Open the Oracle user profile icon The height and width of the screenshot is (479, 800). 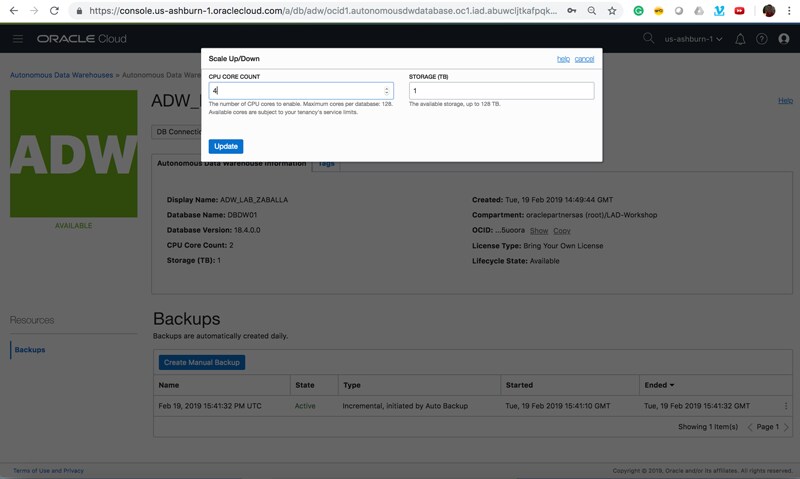click(784, 39)
